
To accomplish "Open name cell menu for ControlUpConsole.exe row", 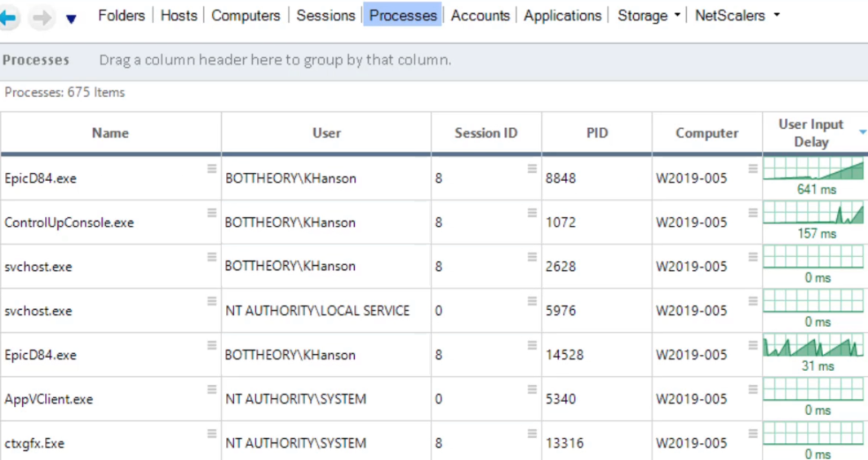I will pyautogui.click(x=212, y=213).
